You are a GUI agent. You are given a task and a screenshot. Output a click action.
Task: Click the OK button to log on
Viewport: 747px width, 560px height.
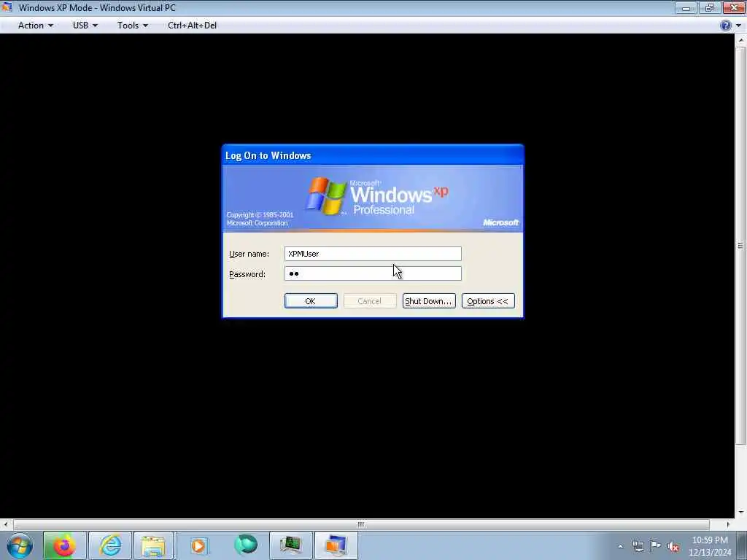click(x=311, y=301)
